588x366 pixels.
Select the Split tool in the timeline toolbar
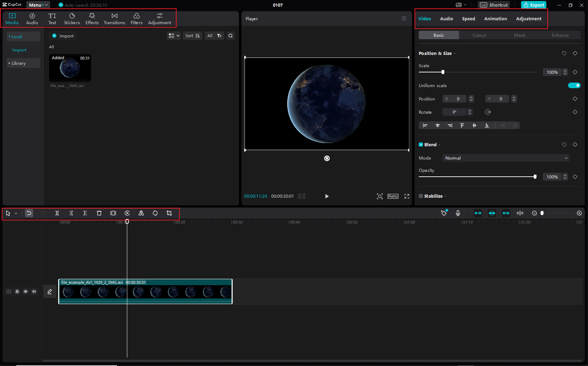[57, 213]
